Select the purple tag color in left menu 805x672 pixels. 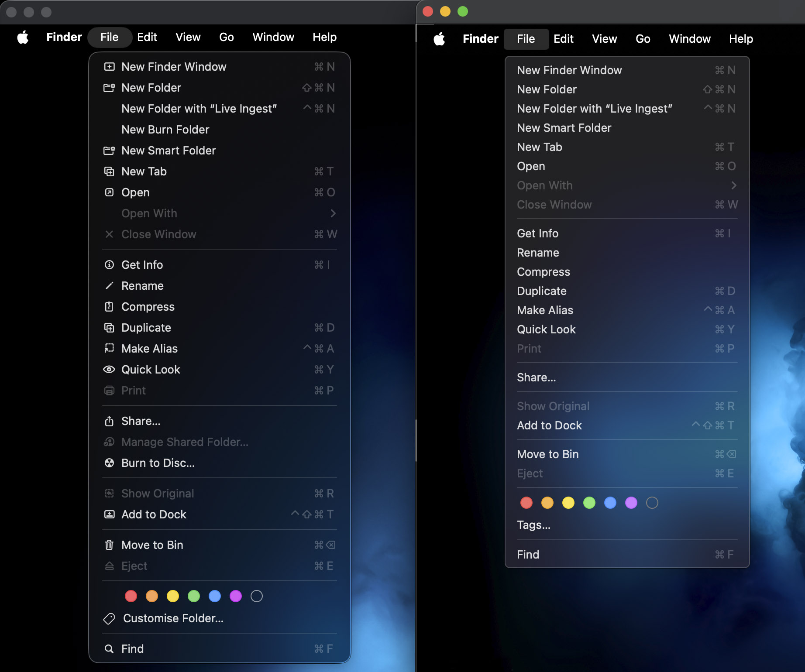[x=236, y=596]
